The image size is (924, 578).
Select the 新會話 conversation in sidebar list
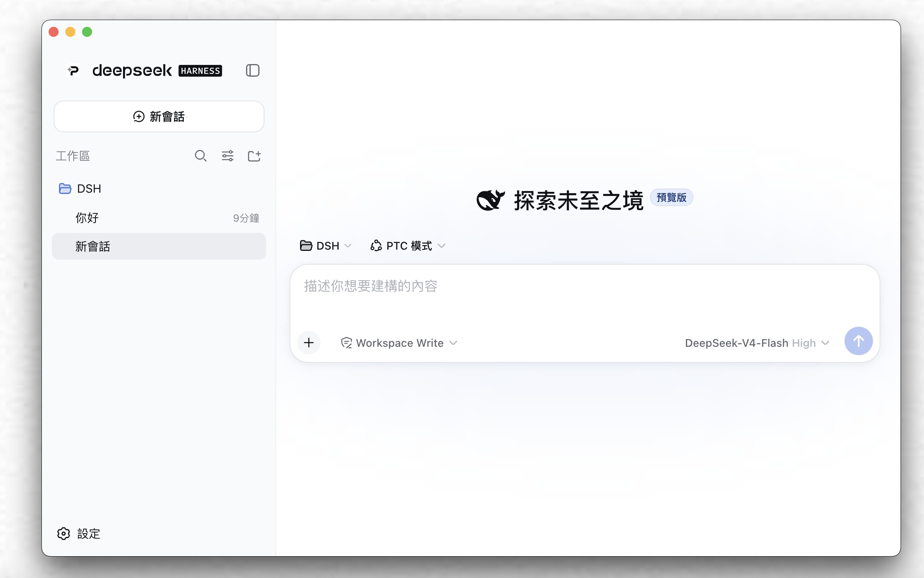(x=159, y=246)
